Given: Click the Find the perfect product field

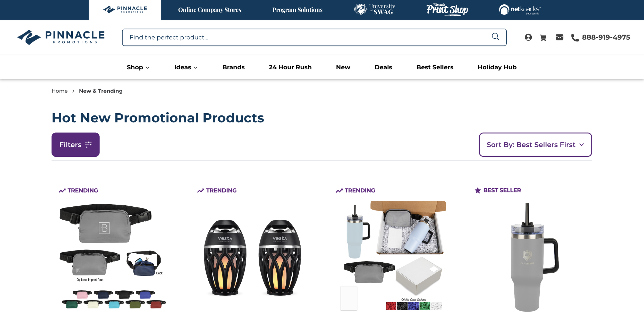Looking at the screenshot, I should click(314, 37).
